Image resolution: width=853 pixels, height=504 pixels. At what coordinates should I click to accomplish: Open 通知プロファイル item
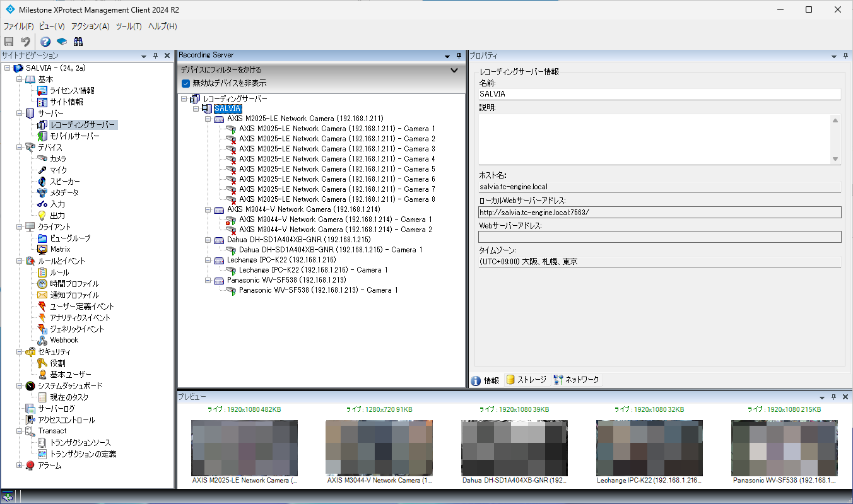(x=74, y=295)
